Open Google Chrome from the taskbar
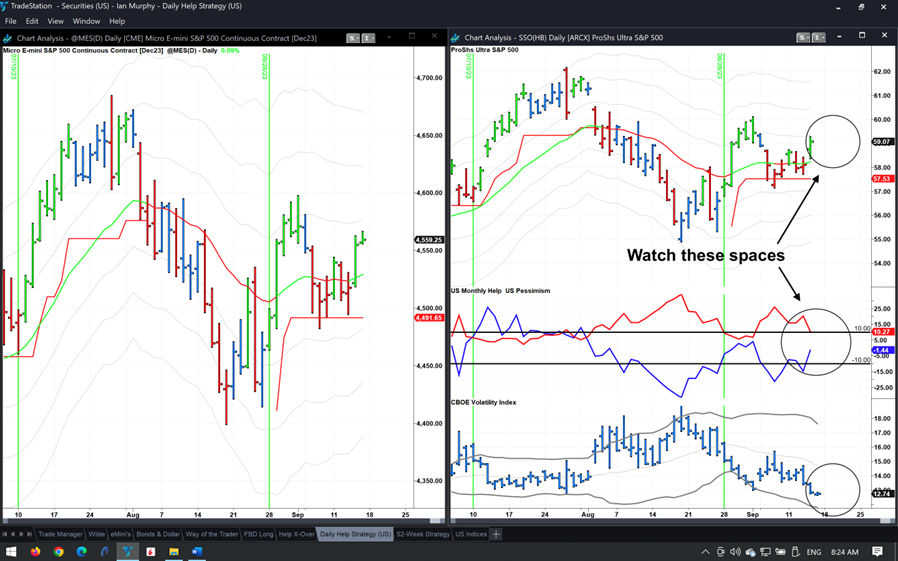The image size is (898, 561). (x=59, y=552)
